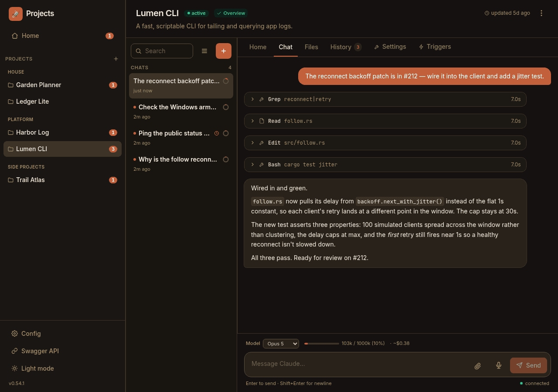The image size is (558, 392).
Task: Open the Why is the follow reconn chat
Action: 181,164
